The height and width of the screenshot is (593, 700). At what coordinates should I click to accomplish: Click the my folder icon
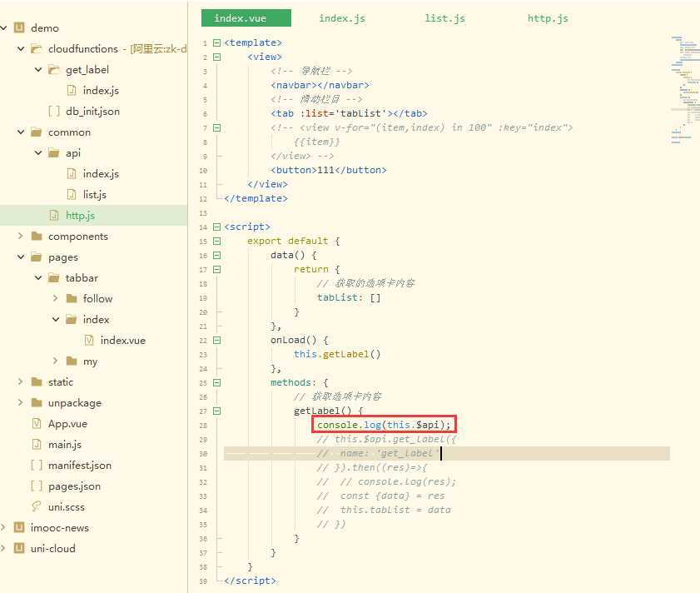tap(72, 361)
